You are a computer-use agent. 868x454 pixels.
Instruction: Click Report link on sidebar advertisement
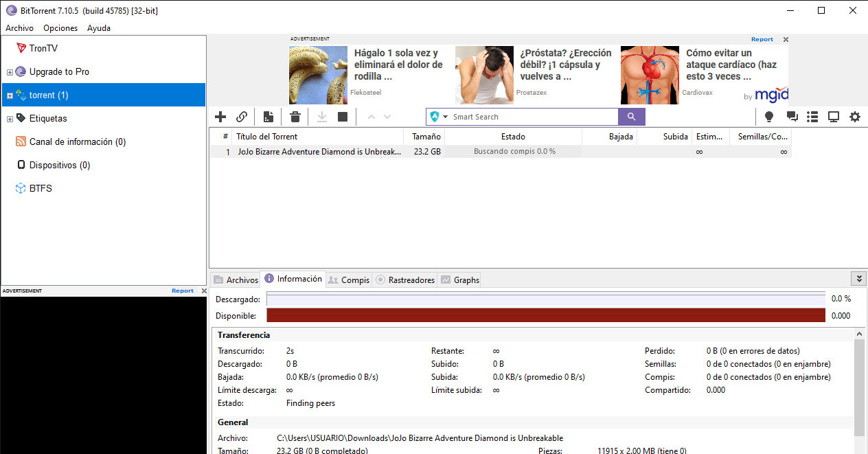click(183, 291)
